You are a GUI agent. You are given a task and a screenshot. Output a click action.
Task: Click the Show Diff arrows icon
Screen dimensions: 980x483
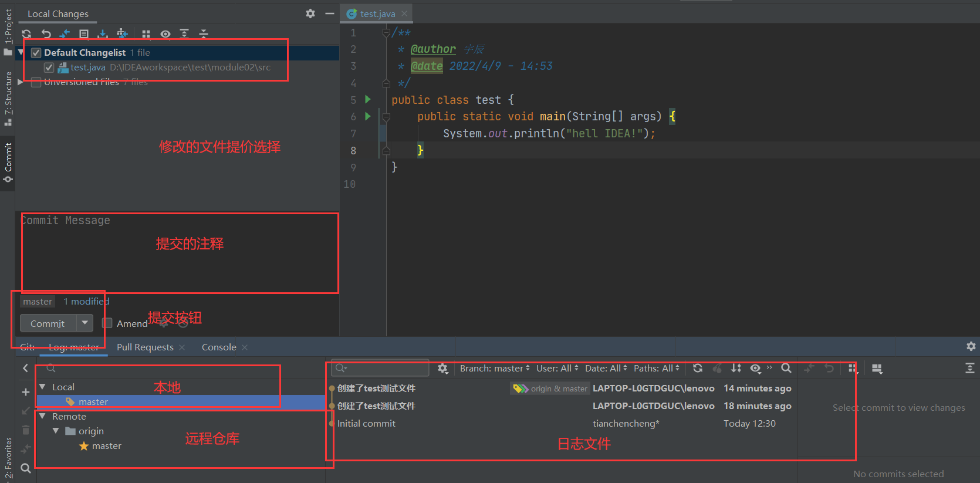click(x=65, y=34)
